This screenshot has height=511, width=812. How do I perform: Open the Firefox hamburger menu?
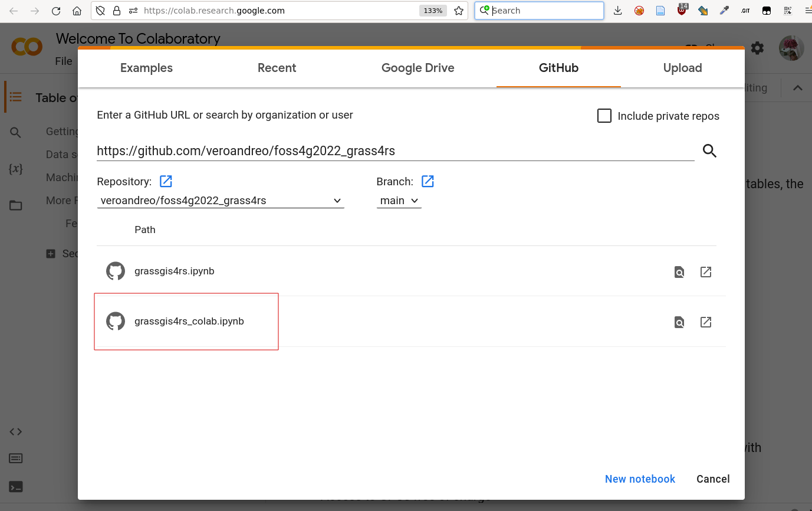[807, 11]
